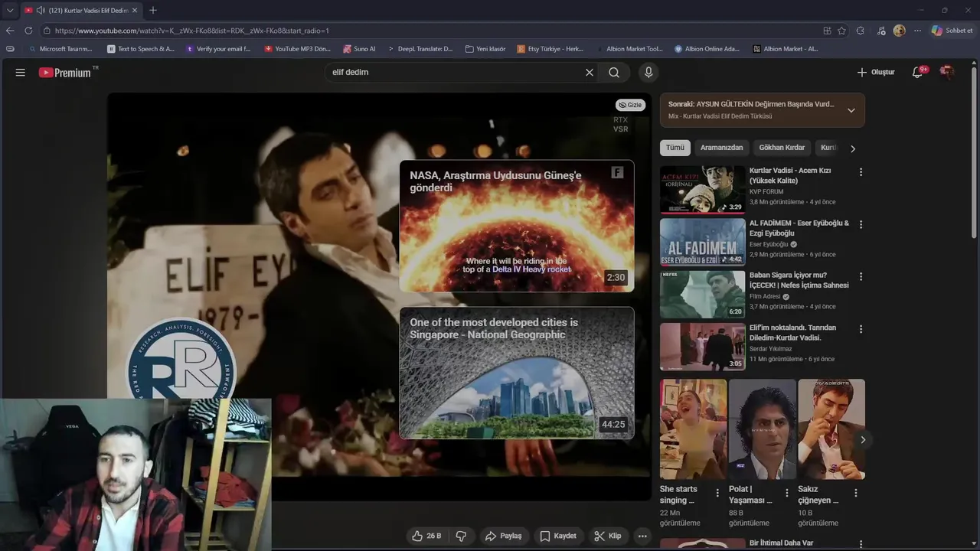Image resolution: width=980 pixels, height=551 pixels.
Task: Reload the page in the browser
Action: point(28,31)
